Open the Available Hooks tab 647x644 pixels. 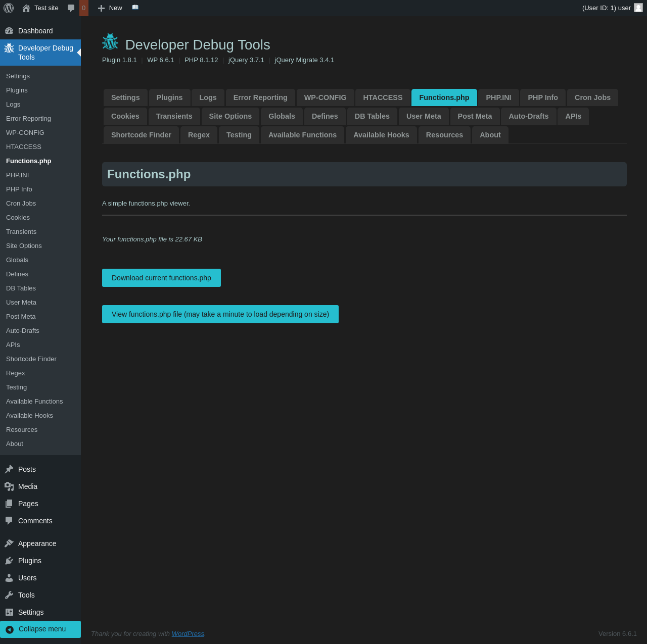coord(381,135)
